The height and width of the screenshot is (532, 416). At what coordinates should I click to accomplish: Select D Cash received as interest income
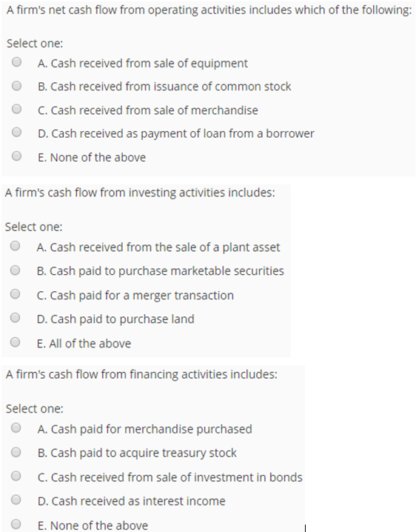16,499
